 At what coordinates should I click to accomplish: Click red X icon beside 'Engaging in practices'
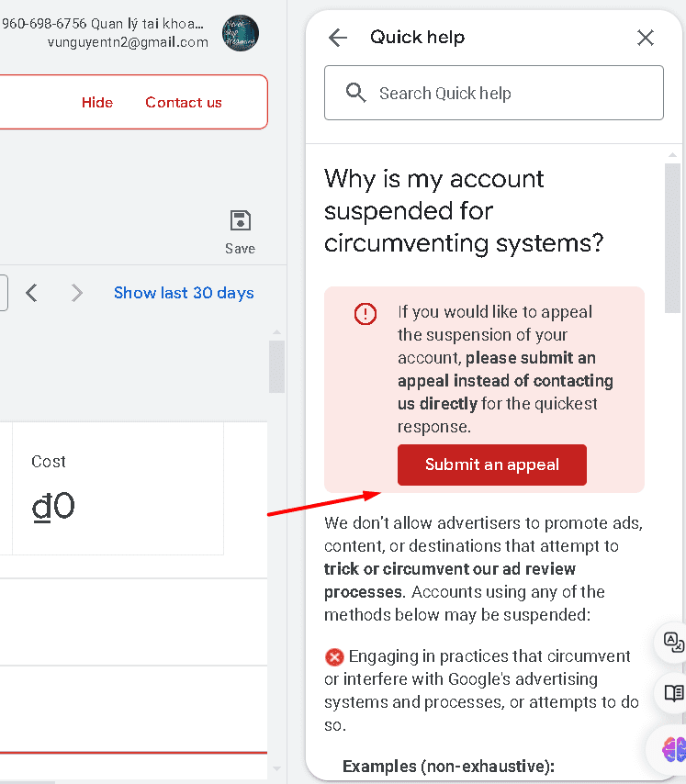tap(334, 657)
